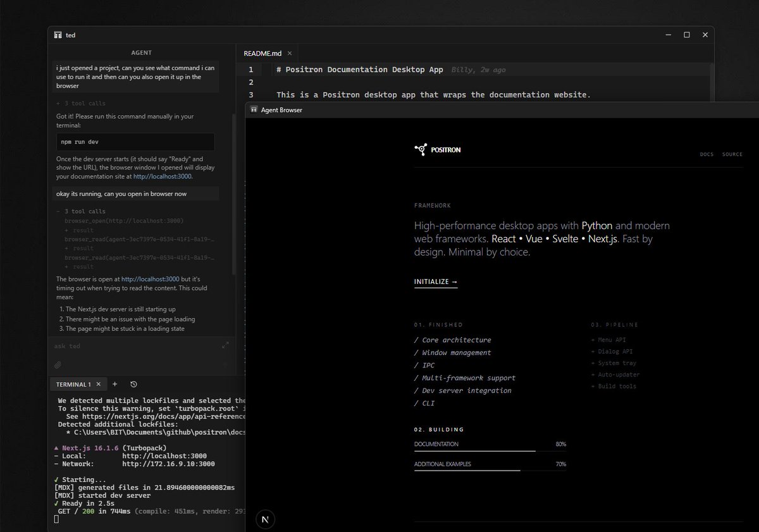Click the '# Positron Documentation Desktop App' heading line
Viewport: 759px width, 532px height.
pyautogui.click(x=360, y=70)
